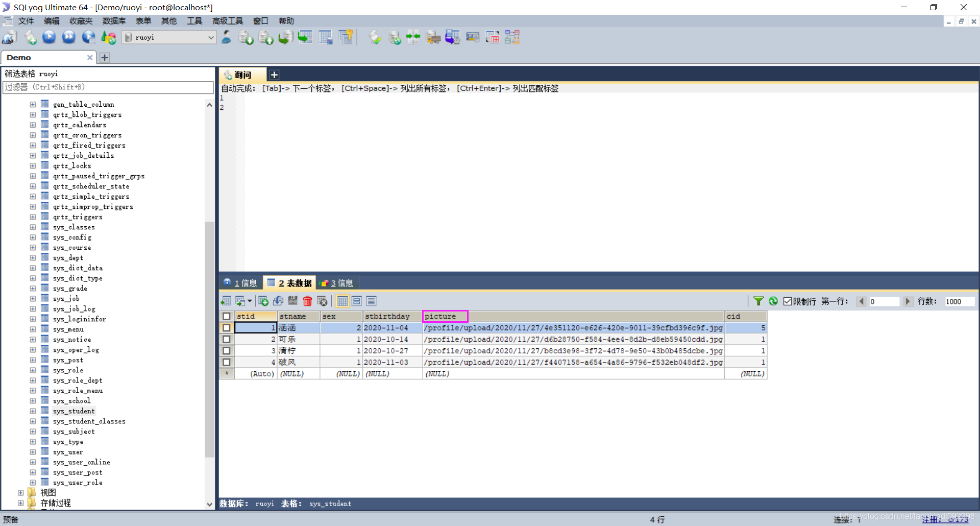Screen dimensions: 980x526
Task: Check the row checkbox for 涵涵
Action: [227, 328]
